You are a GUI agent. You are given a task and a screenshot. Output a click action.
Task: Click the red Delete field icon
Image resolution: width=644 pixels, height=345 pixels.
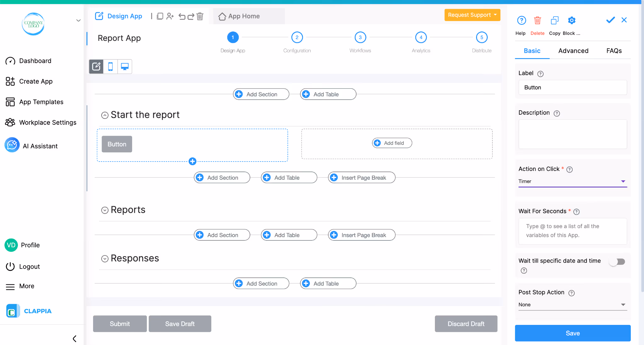[x=537, y=21]
